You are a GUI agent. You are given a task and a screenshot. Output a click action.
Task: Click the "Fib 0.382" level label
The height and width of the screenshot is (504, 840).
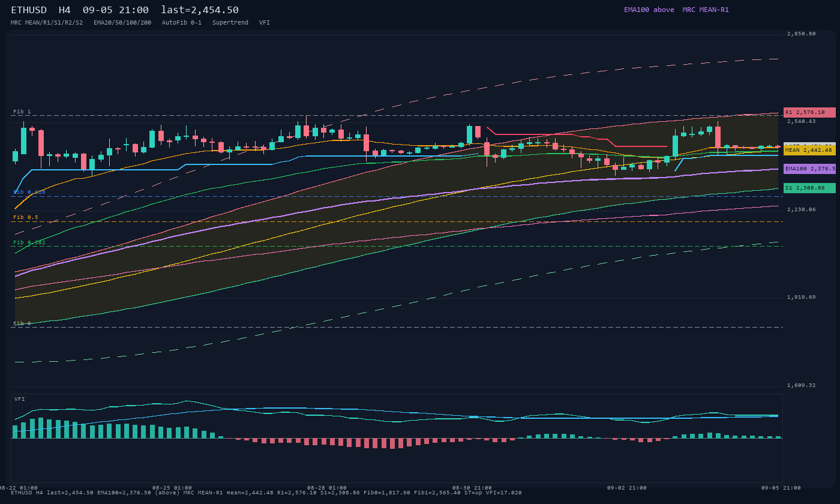coord(29,242)
